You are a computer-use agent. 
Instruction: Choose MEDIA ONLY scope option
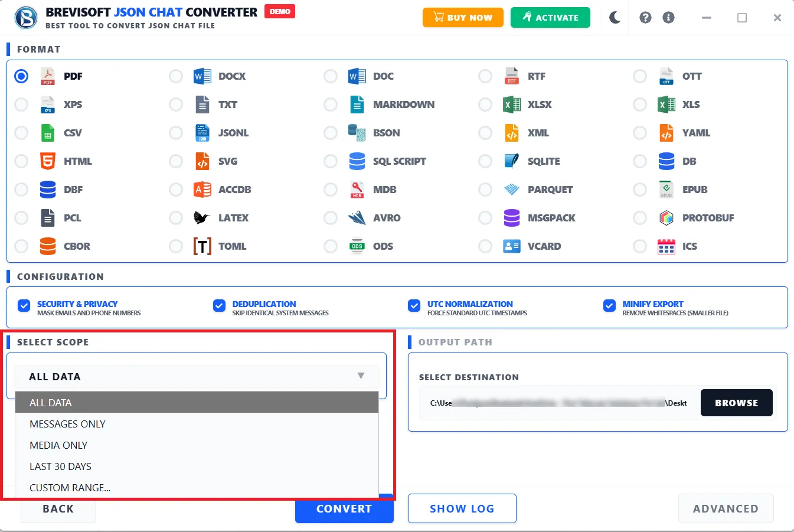coord(197,445)
